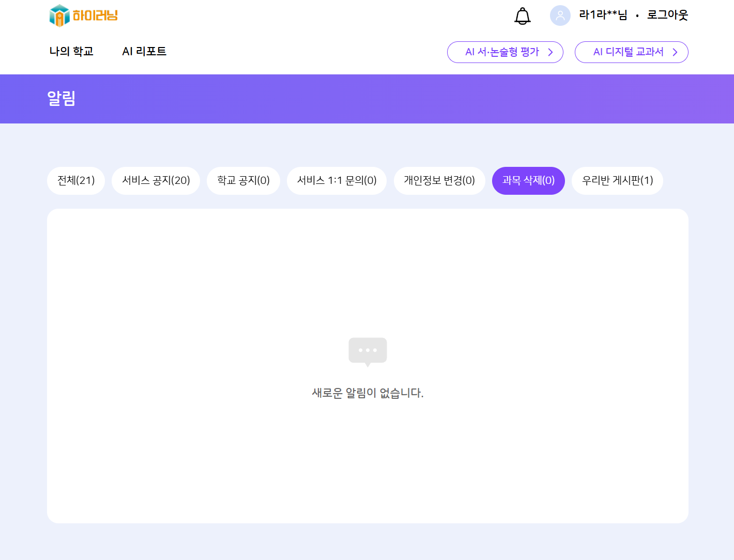
Task: Open the notification bell
Action: [522, 16]
